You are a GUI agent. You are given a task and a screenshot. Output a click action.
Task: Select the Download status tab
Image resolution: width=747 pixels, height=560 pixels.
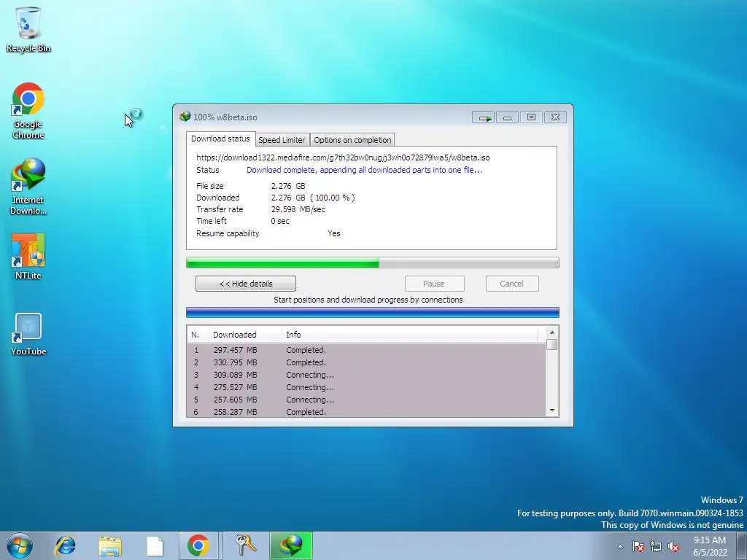click(x=220, y=139)
